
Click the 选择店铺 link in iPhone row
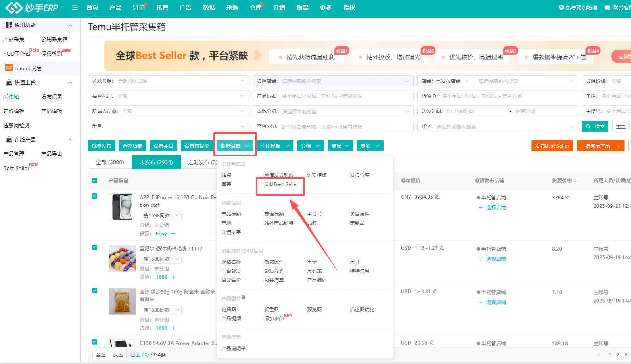click(x=496, y=208)
